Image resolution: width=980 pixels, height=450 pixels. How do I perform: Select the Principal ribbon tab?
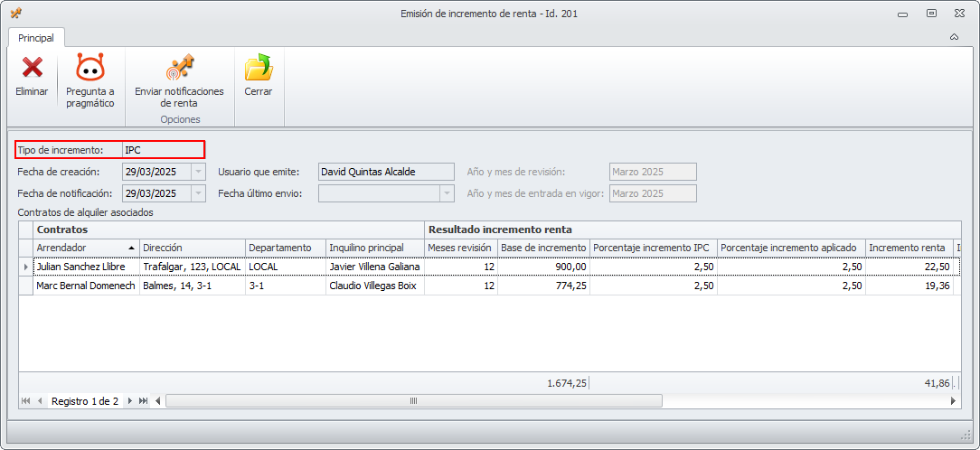click(x=36, y=38)
